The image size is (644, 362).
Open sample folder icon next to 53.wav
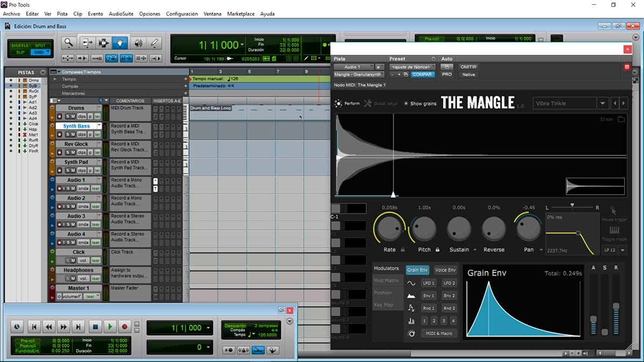[x=621, y=119]
